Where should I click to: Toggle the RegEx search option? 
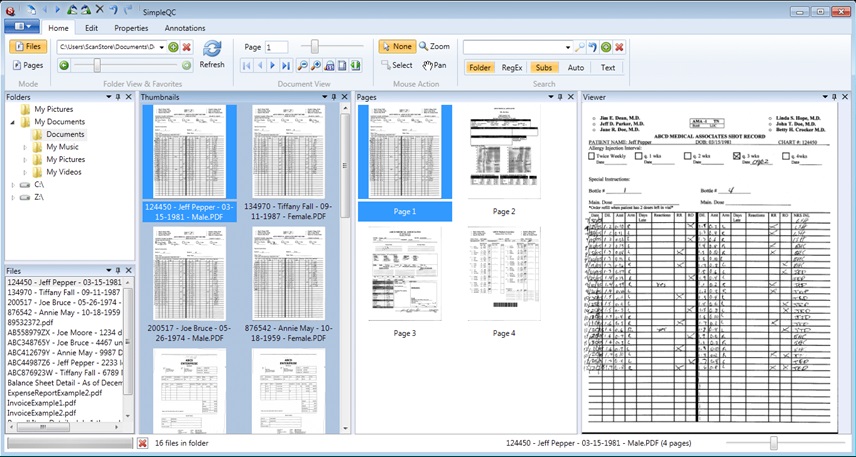coord(512,68)
